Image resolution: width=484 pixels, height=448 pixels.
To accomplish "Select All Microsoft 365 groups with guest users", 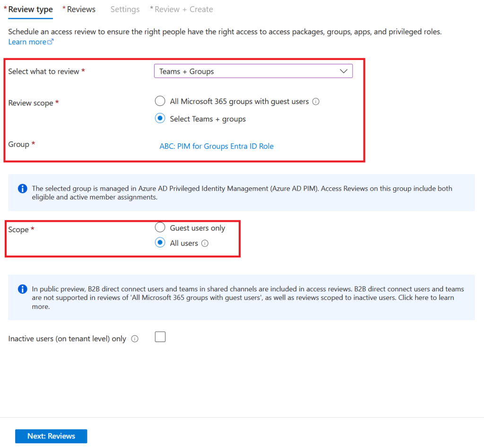I will (x=160, y=101).
